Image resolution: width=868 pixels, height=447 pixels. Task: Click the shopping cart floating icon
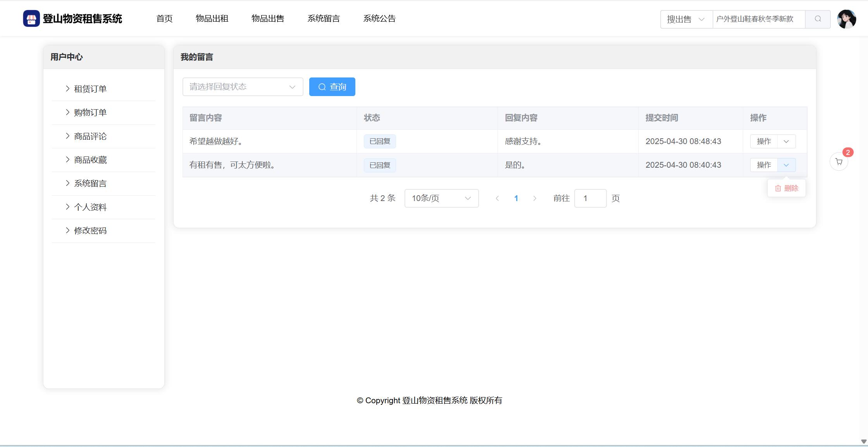839,162
